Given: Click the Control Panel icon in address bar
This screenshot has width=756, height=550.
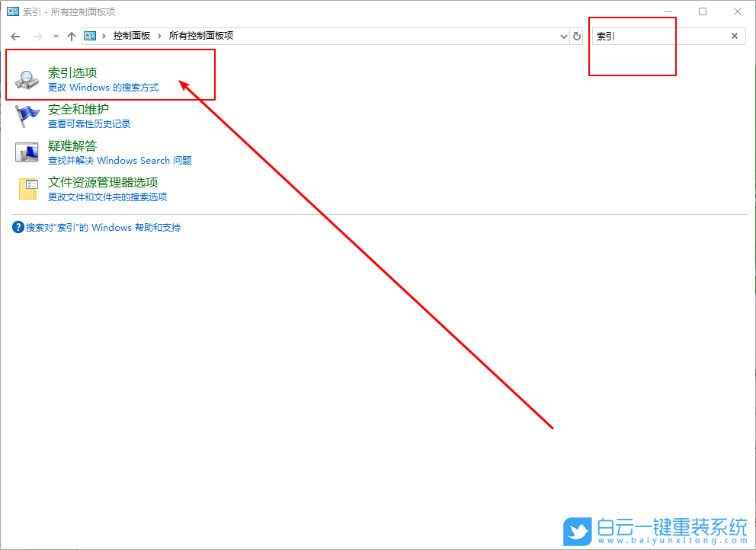Looking at the screenshot, I should pos(90,35).
